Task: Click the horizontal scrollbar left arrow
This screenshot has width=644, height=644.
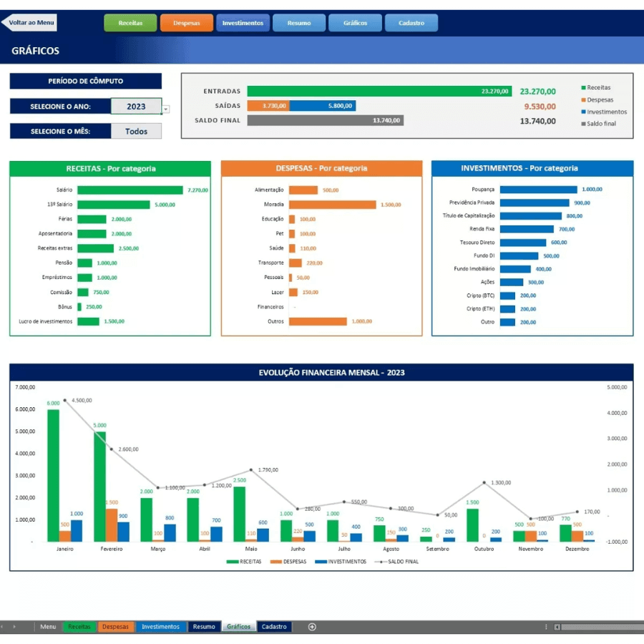Action: 557,627
